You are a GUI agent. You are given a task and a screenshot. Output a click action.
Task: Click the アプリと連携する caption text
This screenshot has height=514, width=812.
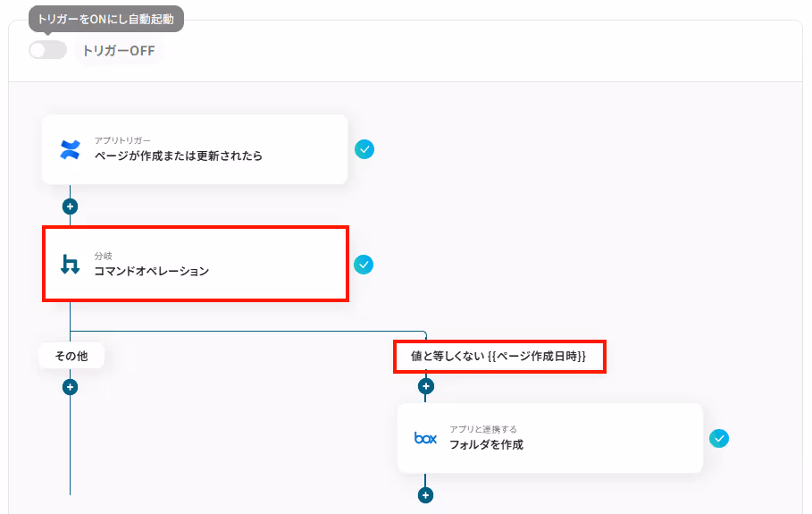[x=483, y=429]
